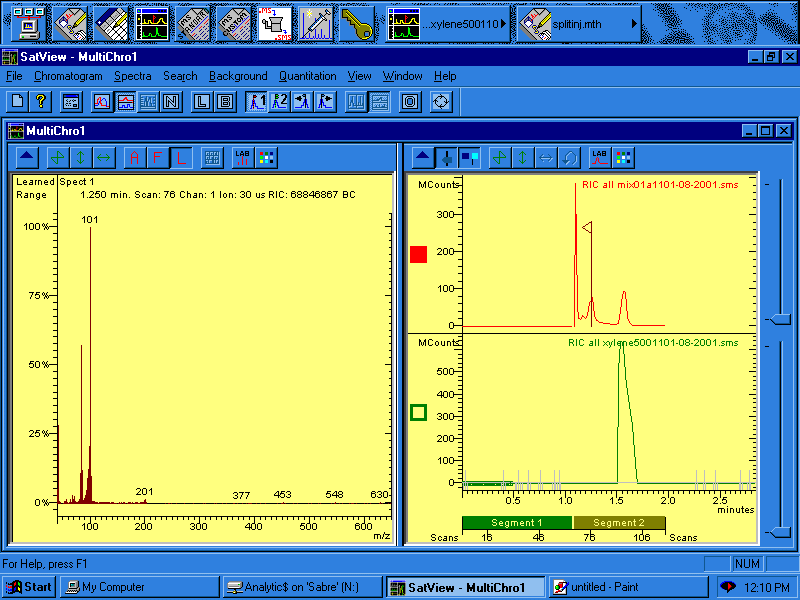Click the red F button in spectrum toolbar

(x=158, y=158)
